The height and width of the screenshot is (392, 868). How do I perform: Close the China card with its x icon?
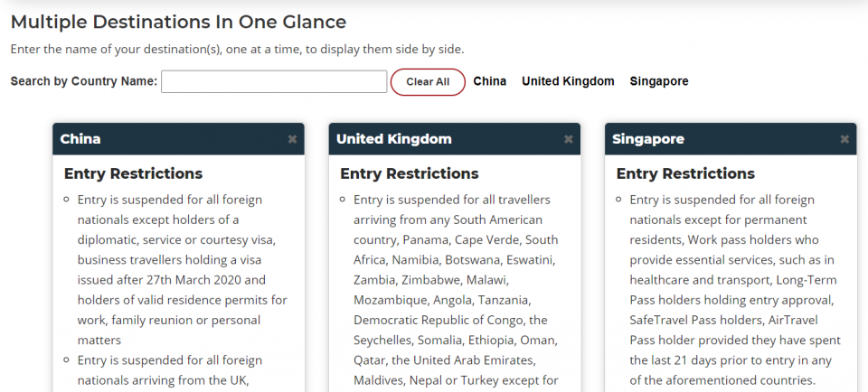point(292,139)
